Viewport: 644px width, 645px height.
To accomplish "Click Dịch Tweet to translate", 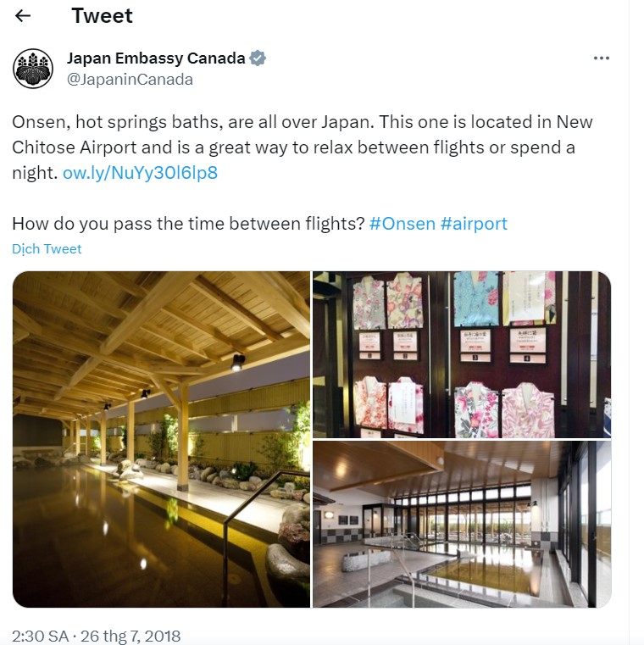I will [x=47, y=248].
